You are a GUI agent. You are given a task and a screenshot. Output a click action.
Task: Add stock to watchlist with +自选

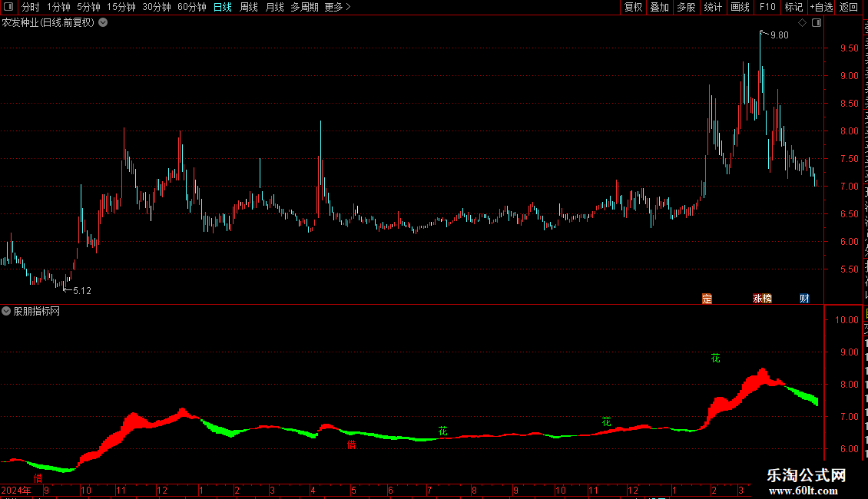(x=821, y=7)
